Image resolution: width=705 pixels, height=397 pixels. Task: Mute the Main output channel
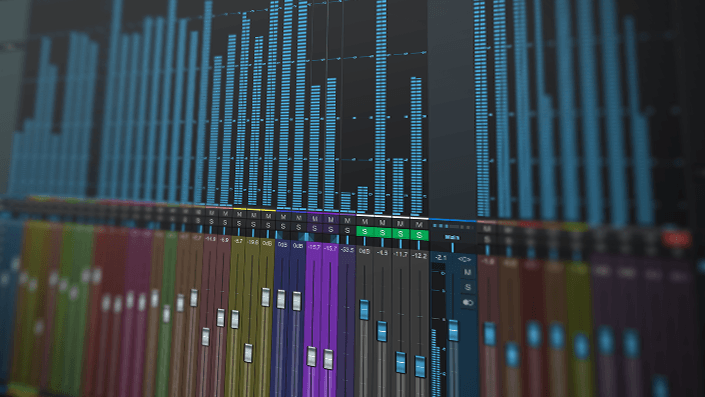[x=467, y=272]
